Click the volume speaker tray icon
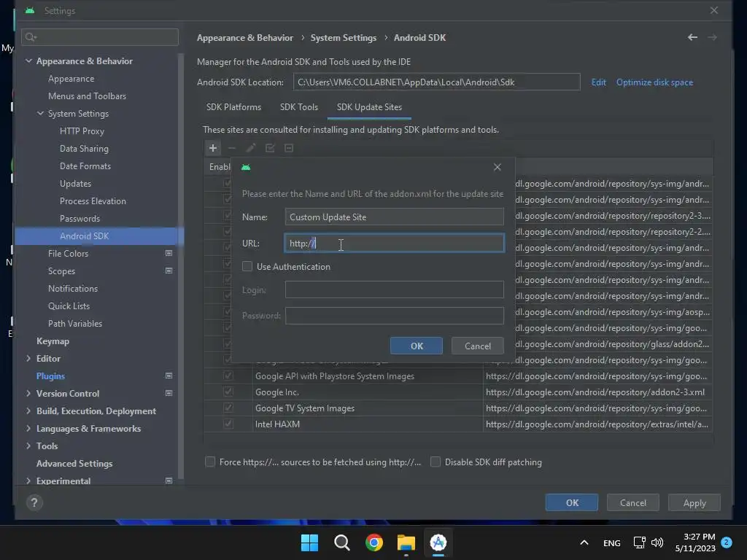The width and height of the screenshot is (747, 560). pyautogui.click(x=657, y=542)
